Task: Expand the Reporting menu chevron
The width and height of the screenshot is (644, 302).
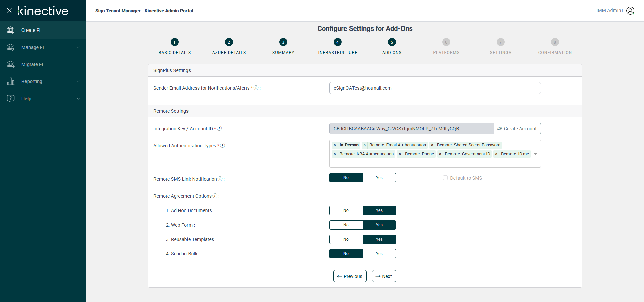Action: pos(78,81)
